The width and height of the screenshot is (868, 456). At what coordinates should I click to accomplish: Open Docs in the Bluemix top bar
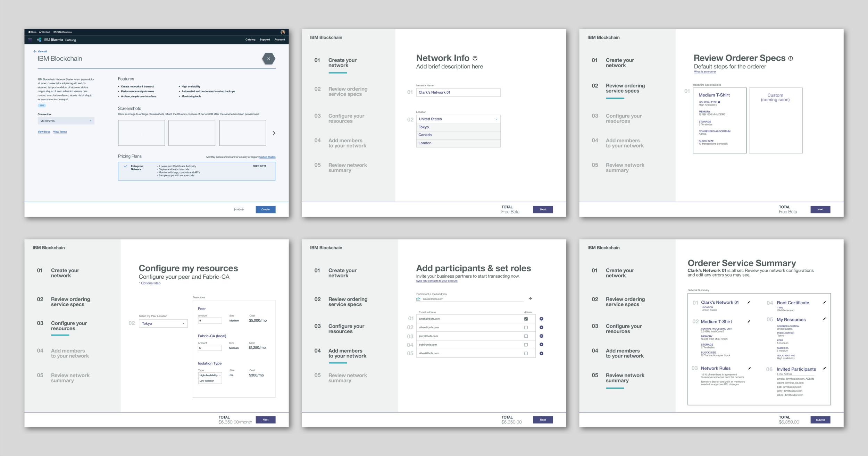[32, 32]
